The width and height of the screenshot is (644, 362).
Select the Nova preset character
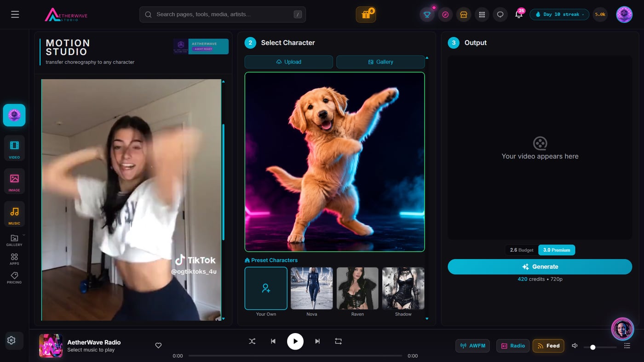(x=311, y=288)
